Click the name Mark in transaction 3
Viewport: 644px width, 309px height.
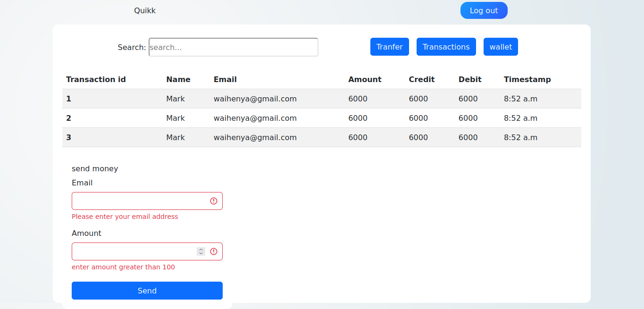176,137
